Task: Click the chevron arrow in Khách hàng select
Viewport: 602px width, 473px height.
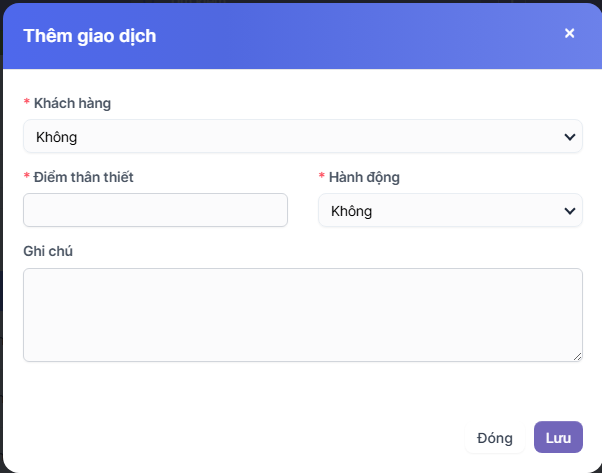Action: [570, 136]
